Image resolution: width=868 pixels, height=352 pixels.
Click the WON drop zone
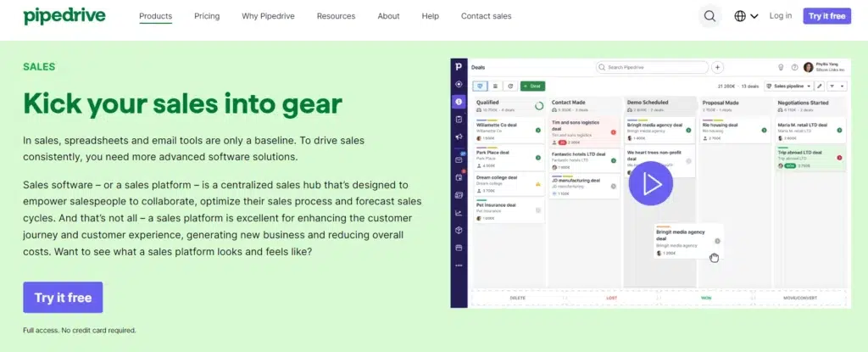[706, 299]
